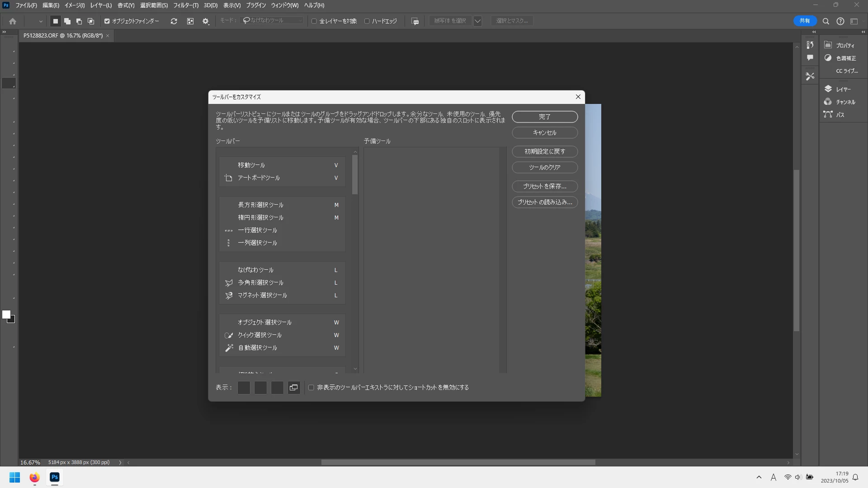868x488 pixels.
Task: Toggle the オブジェクトファインダー checkbox
Action: tap(107, 21)
